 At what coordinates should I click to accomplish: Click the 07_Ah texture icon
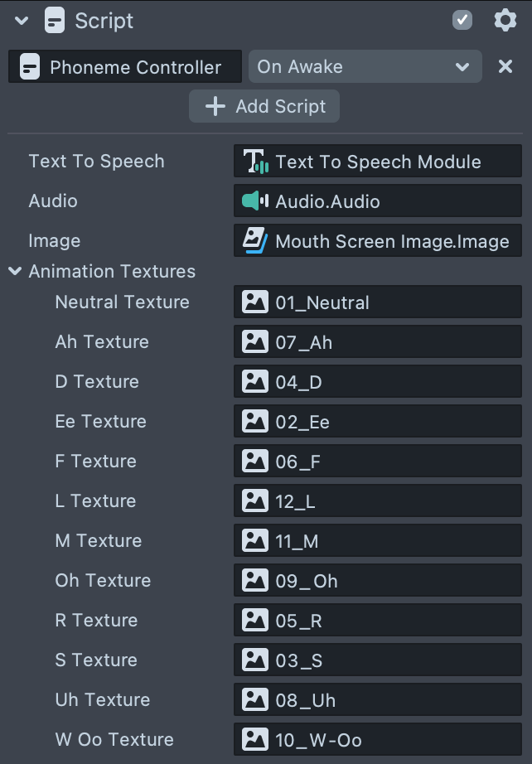pyautogui.click(x=255, y=341)
